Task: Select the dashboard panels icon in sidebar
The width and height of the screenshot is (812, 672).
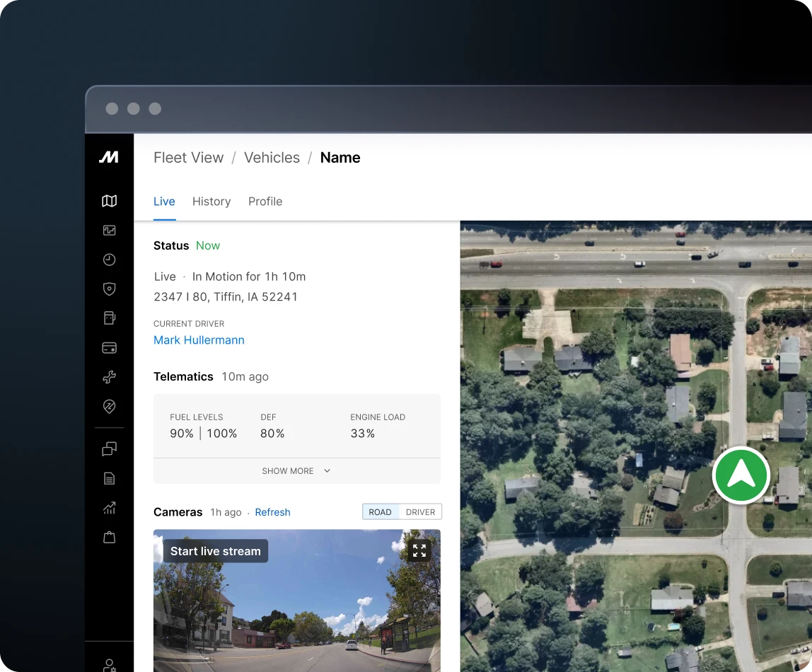Action: pyautogui.click(x=109, y=230)
